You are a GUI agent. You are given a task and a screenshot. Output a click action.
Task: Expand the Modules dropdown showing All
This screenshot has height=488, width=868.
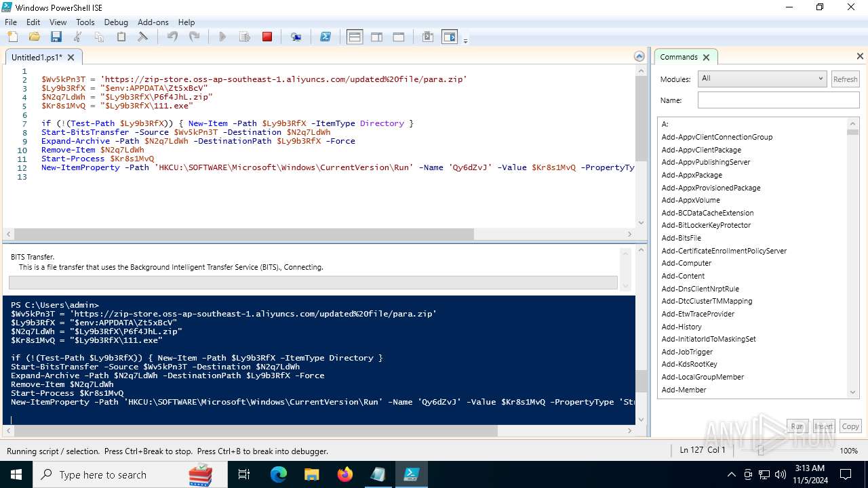click(x=762, y=79)
